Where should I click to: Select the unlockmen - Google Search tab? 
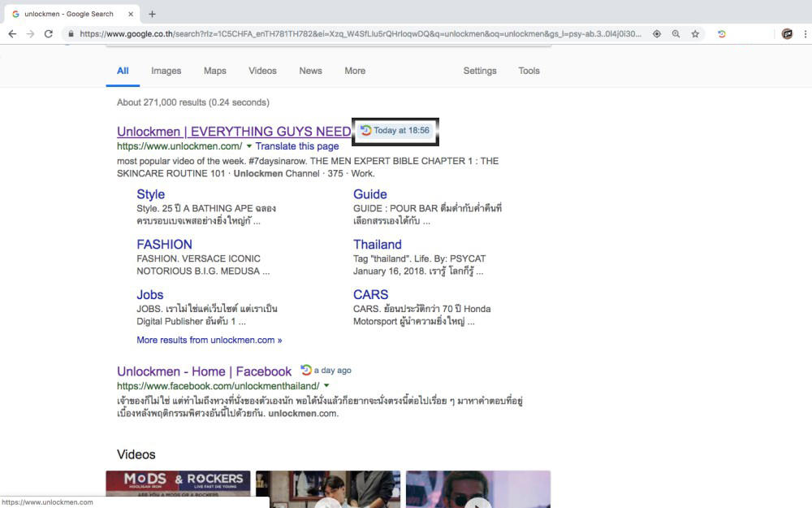tap(71, 14)
